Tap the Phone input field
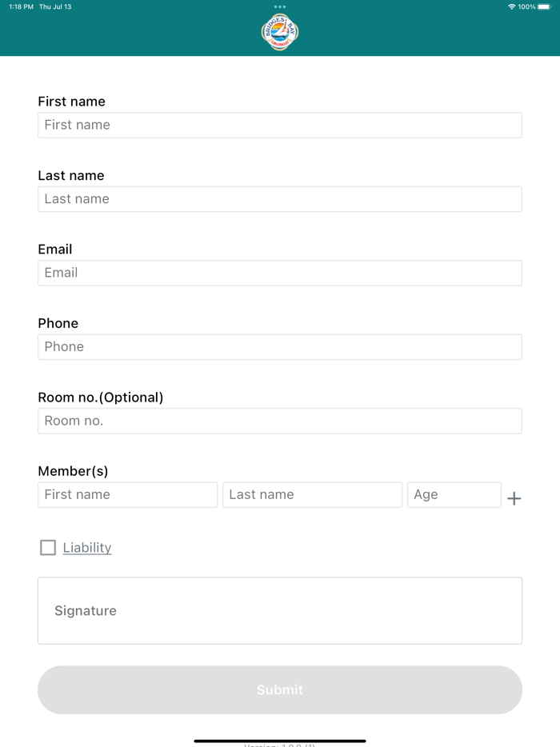Viewport: 560px width, 747px height. click(x=280, y=347)
